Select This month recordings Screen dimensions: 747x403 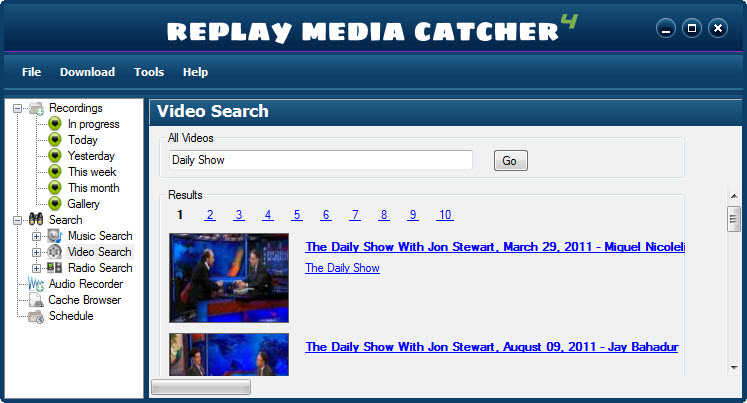93,188
